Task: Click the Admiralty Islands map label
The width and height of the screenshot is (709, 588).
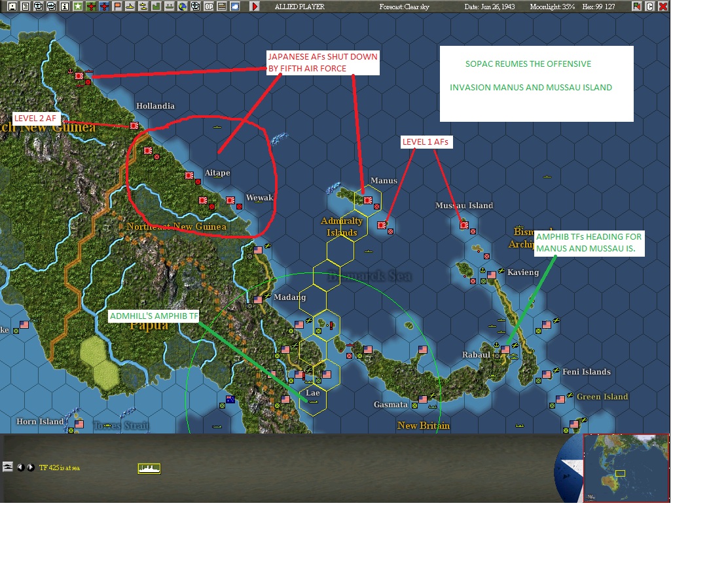Action: tap(342, 227)
